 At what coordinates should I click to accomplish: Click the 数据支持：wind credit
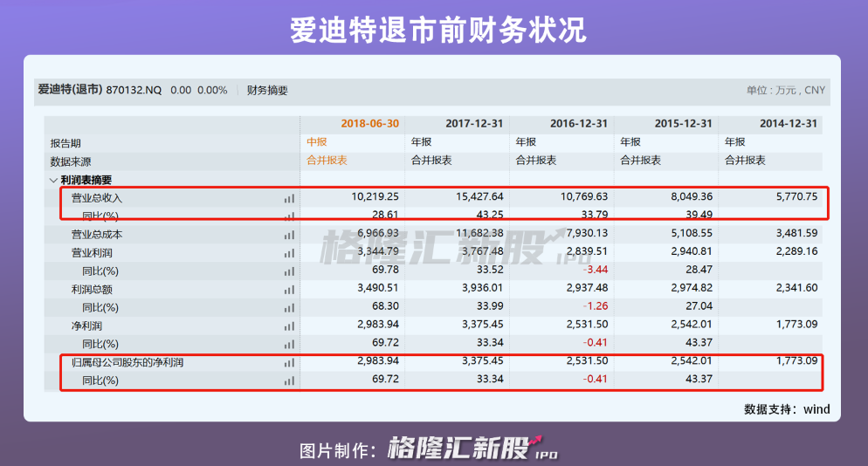(787, 409)
